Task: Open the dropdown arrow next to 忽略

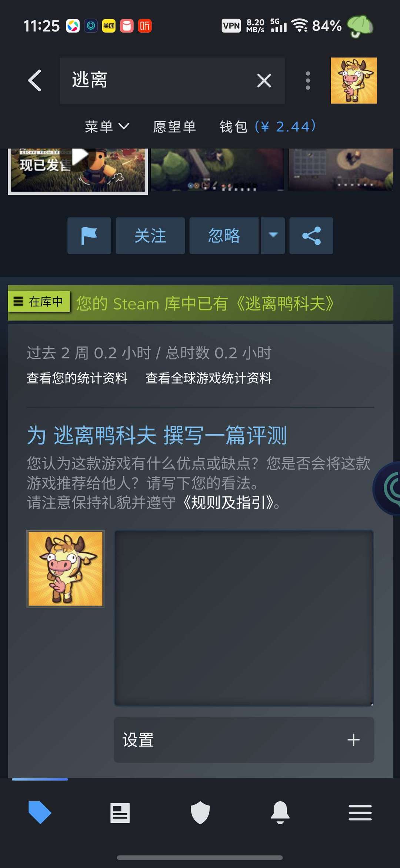Action: (x=273, y=236)
